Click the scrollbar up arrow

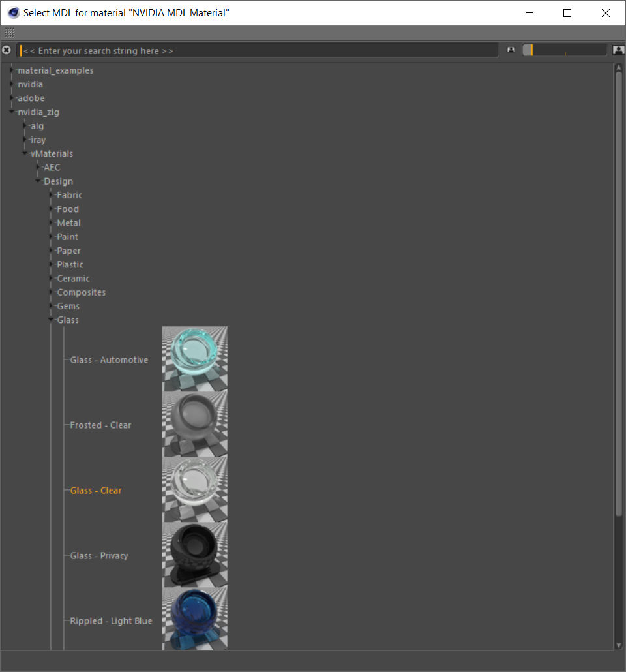pyautogui.click(x=618, y=67)
